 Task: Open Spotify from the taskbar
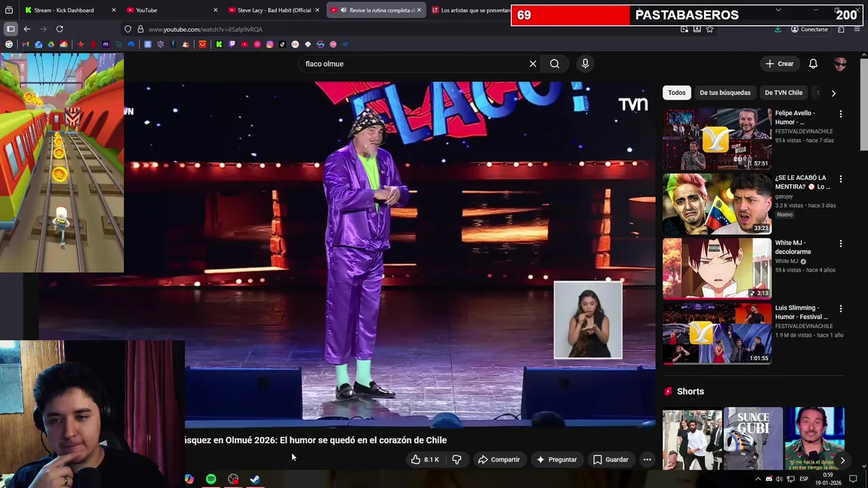pos(211,479)
